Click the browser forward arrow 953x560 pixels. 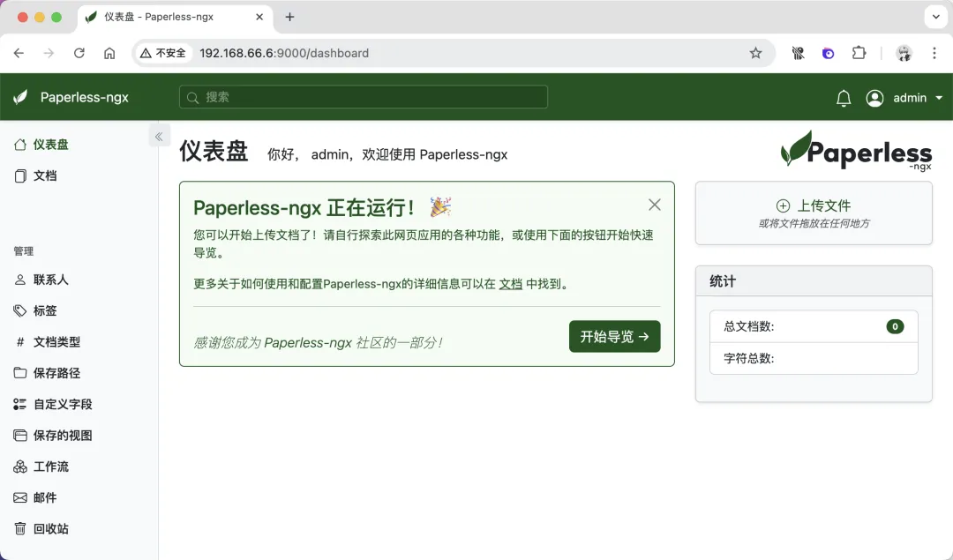pyautogui.click(x=49, y=54)
